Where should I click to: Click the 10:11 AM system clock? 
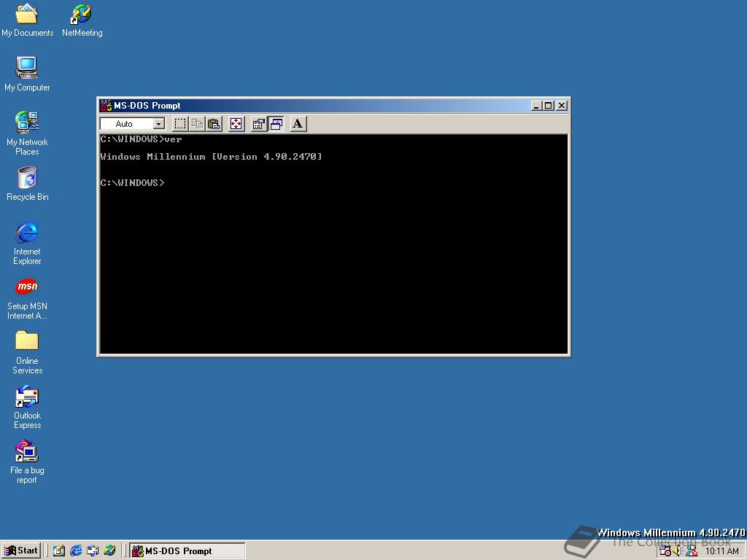(721, 551)
